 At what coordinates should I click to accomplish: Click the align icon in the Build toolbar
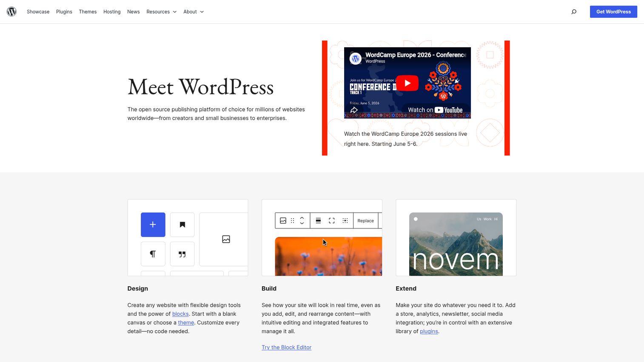[318, 220]
